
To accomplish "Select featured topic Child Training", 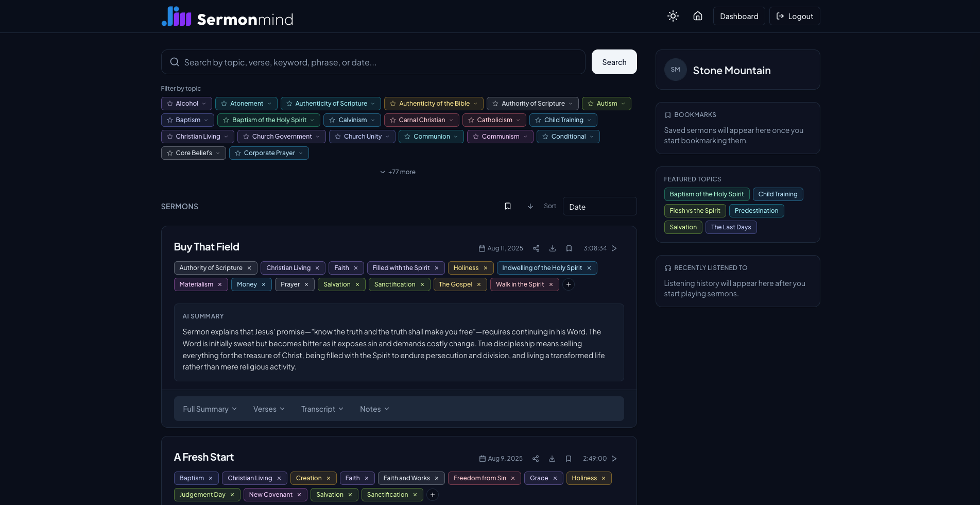I will pos(778,194).
